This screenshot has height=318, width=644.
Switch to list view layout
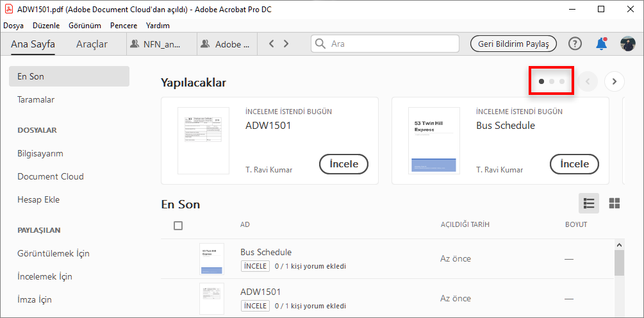pyautogui.click(x=589, y=203)
